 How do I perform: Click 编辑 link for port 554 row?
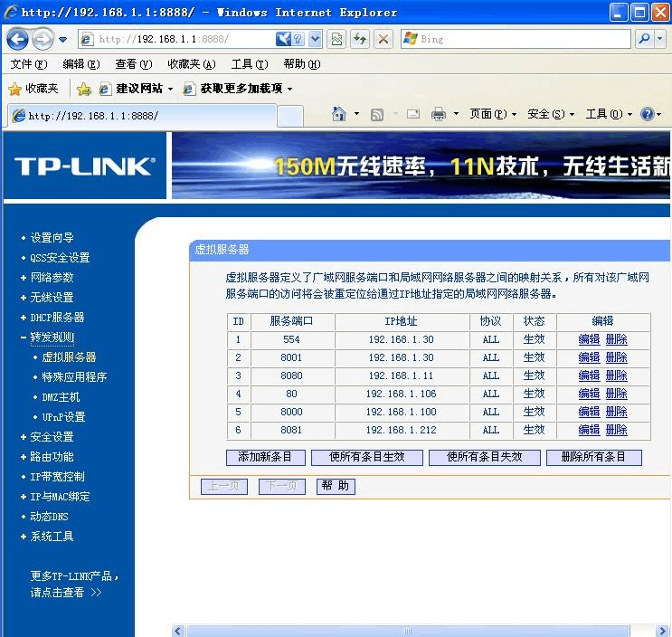pos(589,339)
